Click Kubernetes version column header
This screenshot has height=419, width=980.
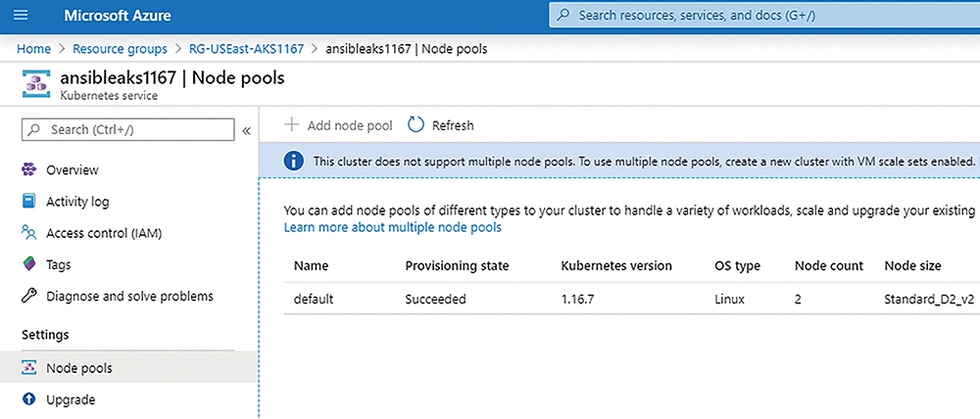click(616, 265)
